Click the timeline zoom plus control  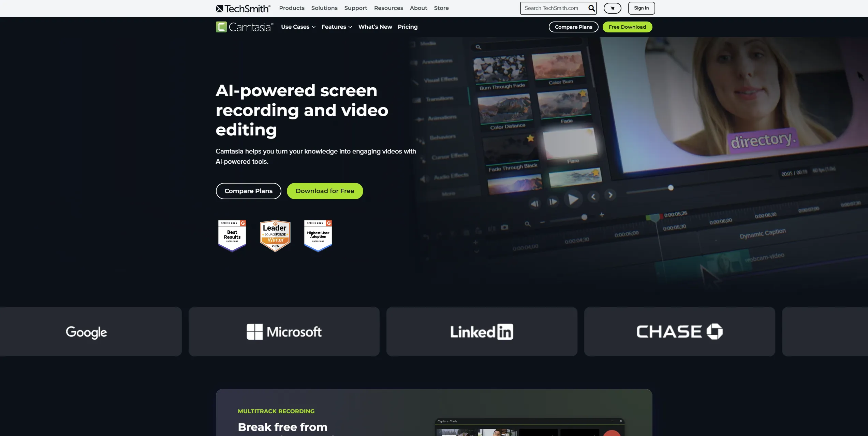(x=602, y=215)
